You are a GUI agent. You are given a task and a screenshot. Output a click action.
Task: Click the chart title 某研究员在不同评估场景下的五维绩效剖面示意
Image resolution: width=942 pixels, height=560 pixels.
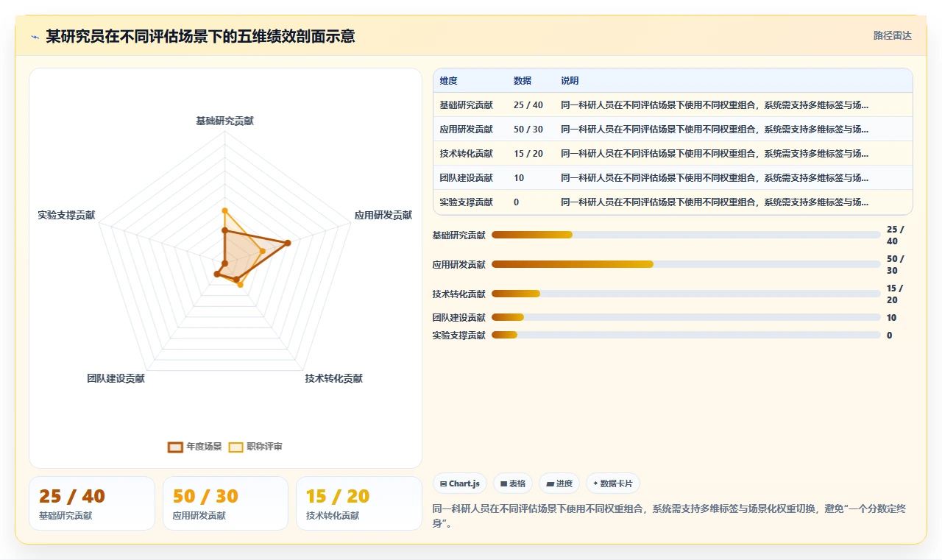click(x=200, y=36)
